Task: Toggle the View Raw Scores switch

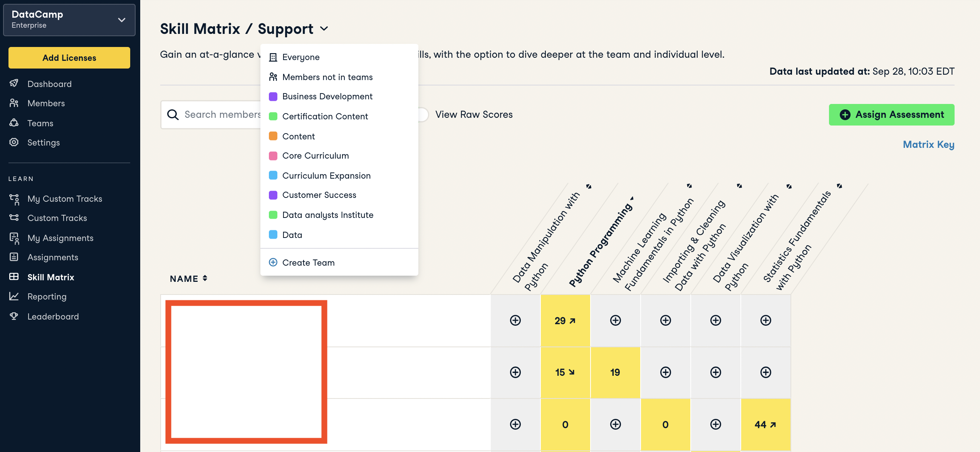Action: coord(423,115)
